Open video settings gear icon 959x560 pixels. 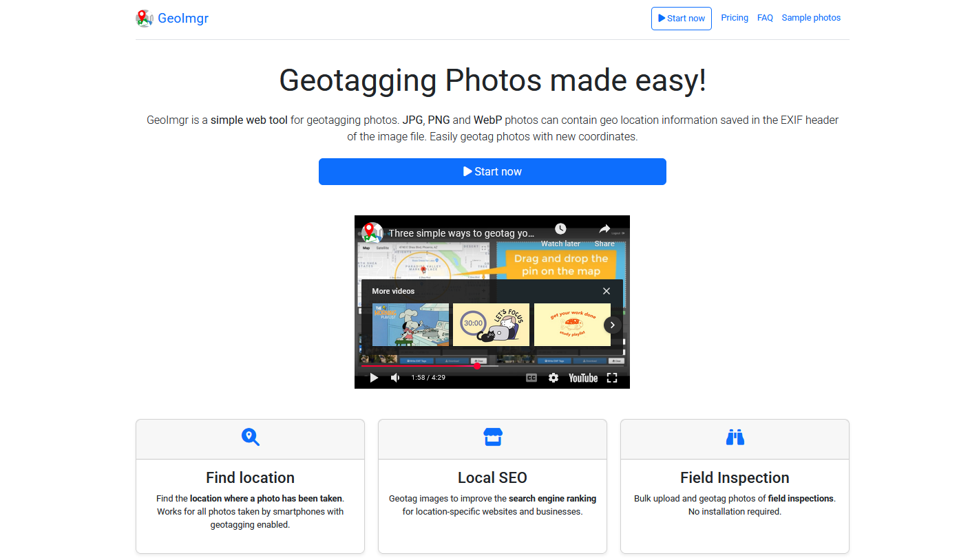click(553, 378)
